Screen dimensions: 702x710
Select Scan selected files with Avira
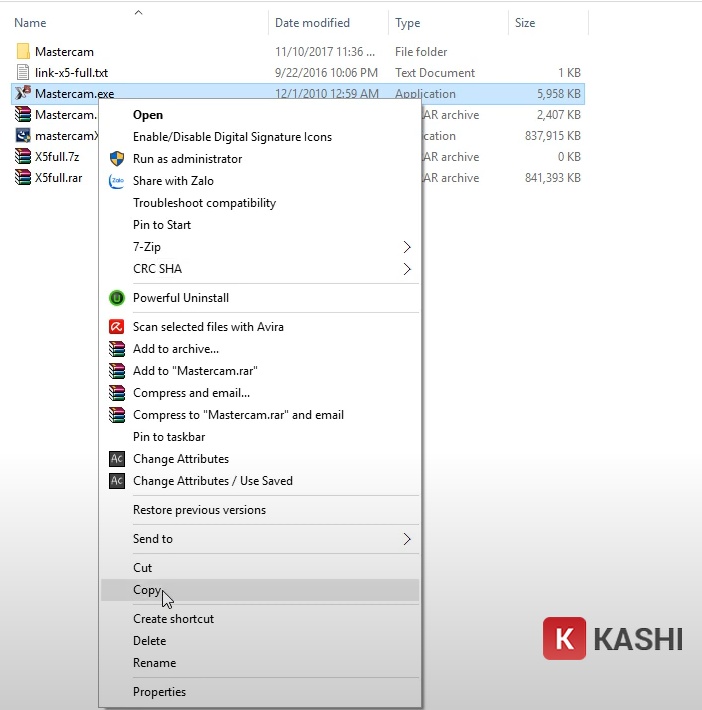[208, 326]
